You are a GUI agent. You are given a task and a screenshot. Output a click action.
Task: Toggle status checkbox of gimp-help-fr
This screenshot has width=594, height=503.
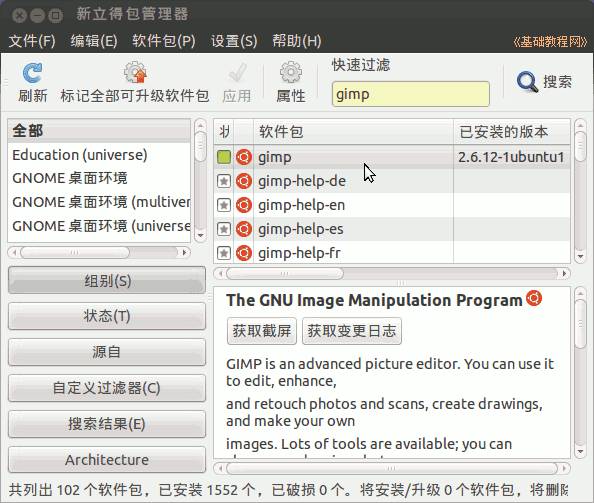[x=224, y=253]
